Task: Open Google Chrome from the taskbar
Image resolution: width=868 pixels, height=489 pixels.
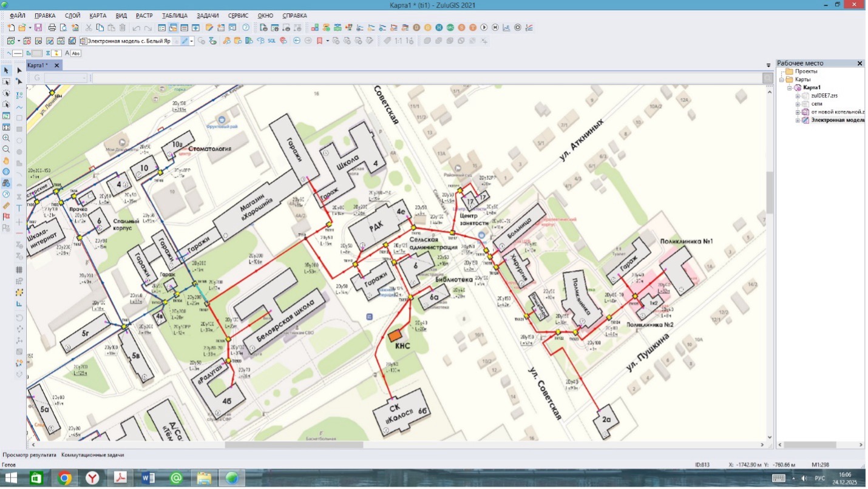Action: 64,478
